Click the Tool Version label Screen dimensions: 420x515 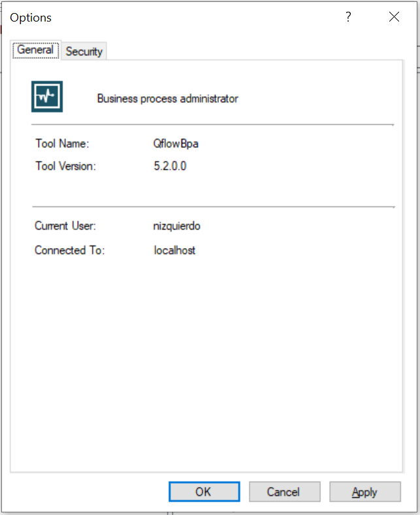pyautogui.click(x=66, y=166)
